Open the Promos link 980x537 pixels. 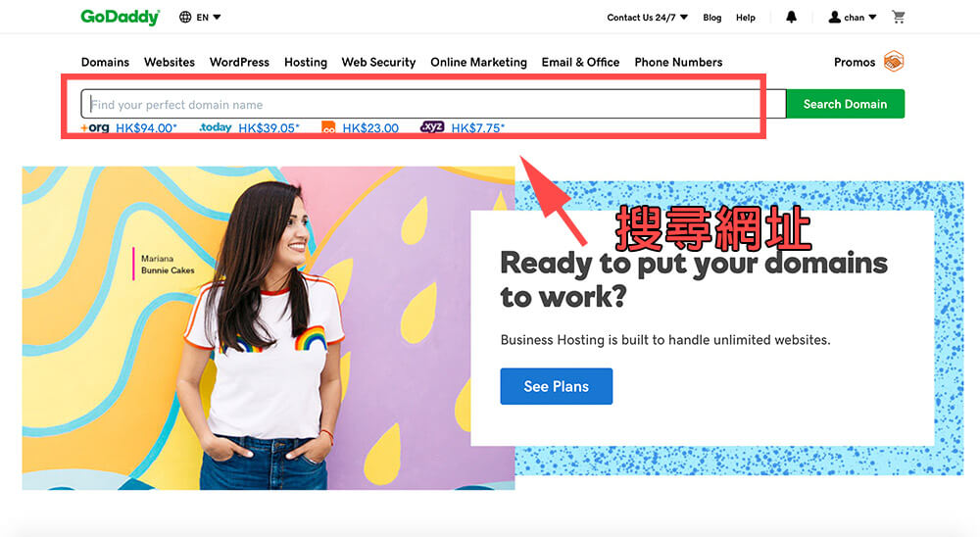pyautogui.click(x=855, y=62)
